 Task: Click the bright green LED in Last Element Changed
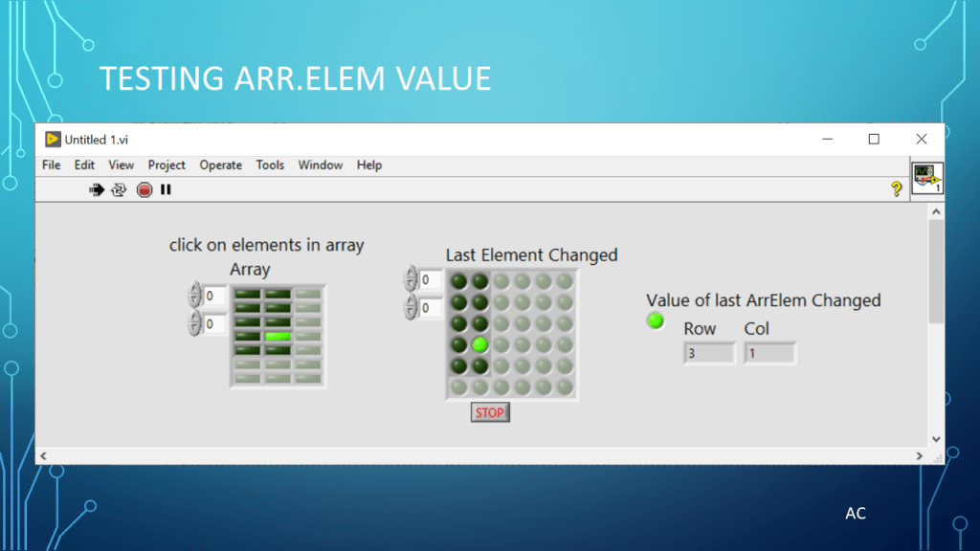click(x=480, y=344)
